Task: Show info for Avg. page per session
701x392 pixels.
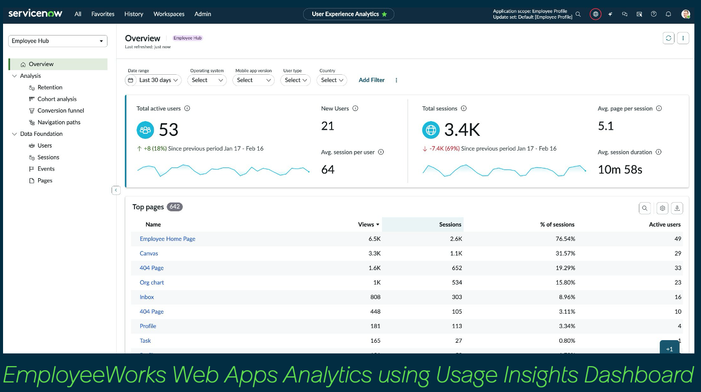Action: (x=659, y=109)
